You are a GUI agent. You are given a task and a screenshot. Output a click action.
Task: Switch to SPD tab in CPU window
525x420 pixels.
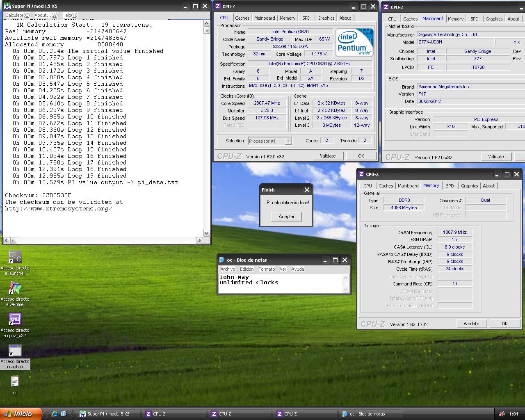(306, 18)
